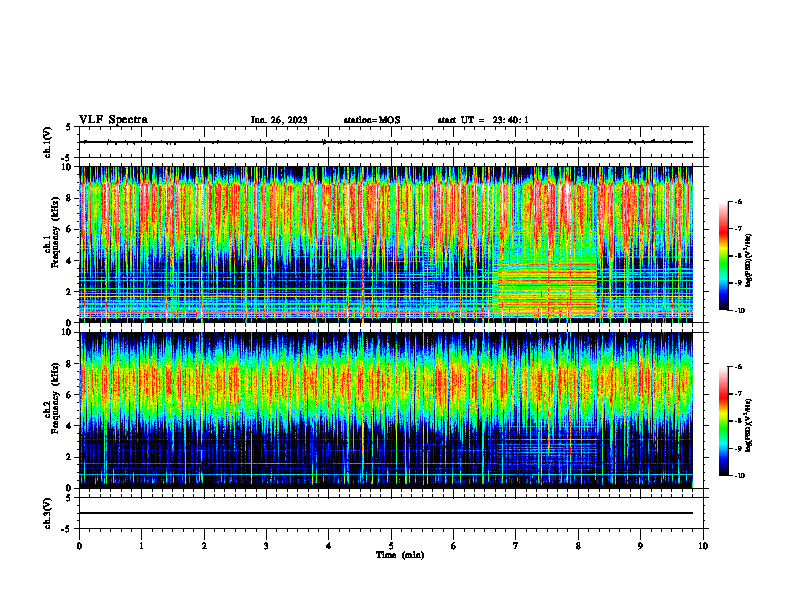The image size is (792, 612).
Task: Click time axis tick label "3"
Action: coord(266,546)
